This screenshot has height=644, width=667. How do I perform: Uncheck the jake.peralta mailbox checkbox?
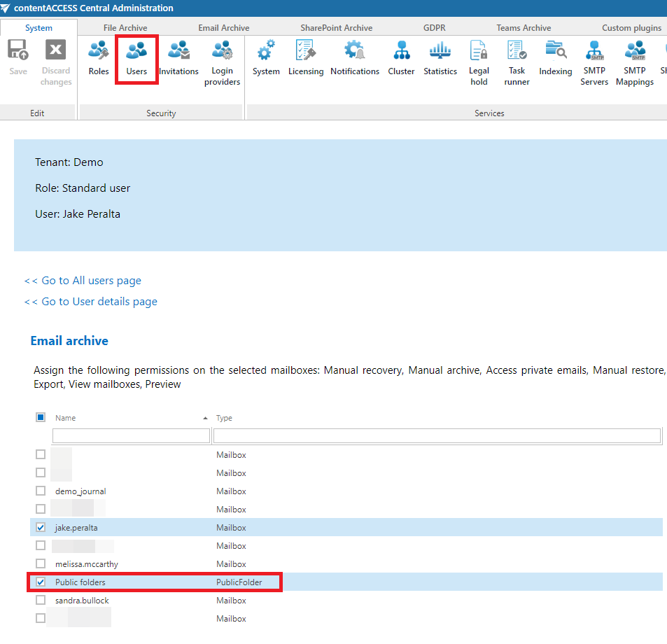tap(41, 527)
